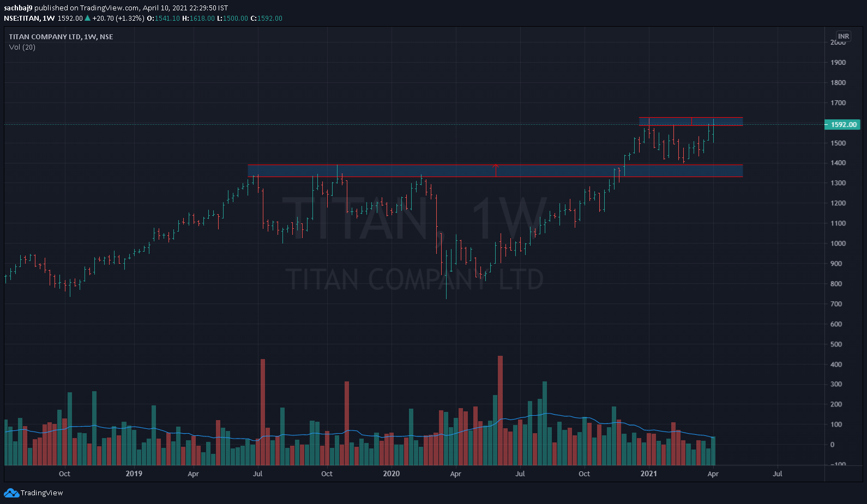Select the Vol (20) indicator label
Screen dimensions: 867x504
[22, 47]
